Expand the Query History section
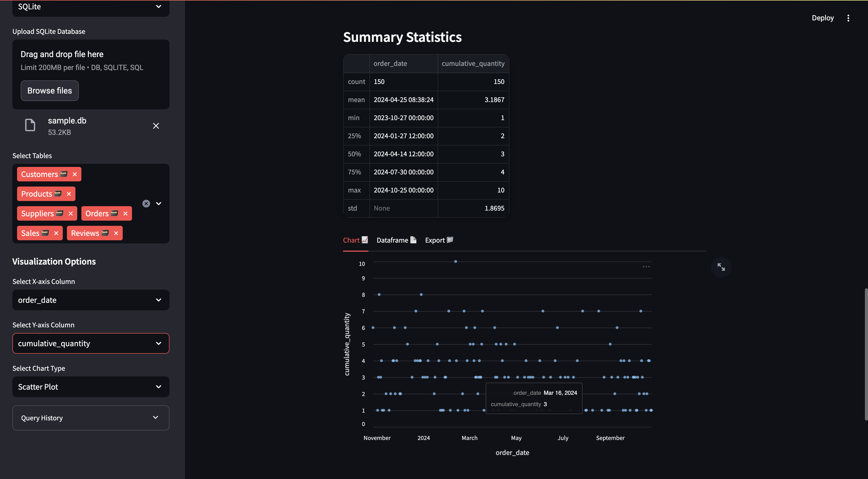Viewport: 868px width, 479px height. pos(91,418)
